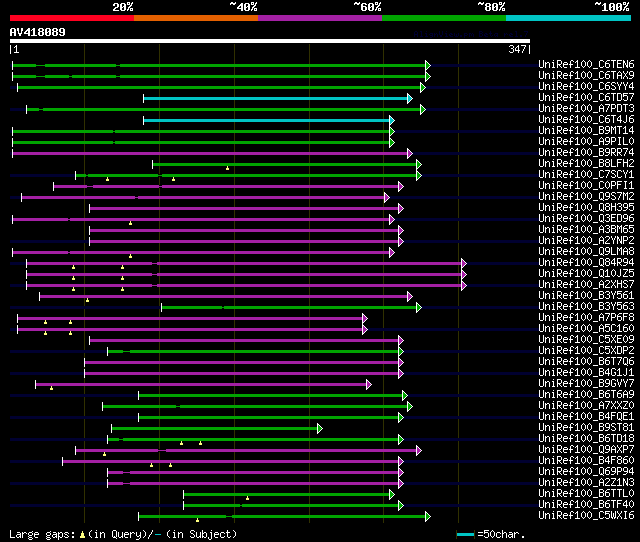The width and height of the screenshot is (640, 542).
Task: Click the UniRef100_B4FQE1 label
Action: tap(586, 417)
